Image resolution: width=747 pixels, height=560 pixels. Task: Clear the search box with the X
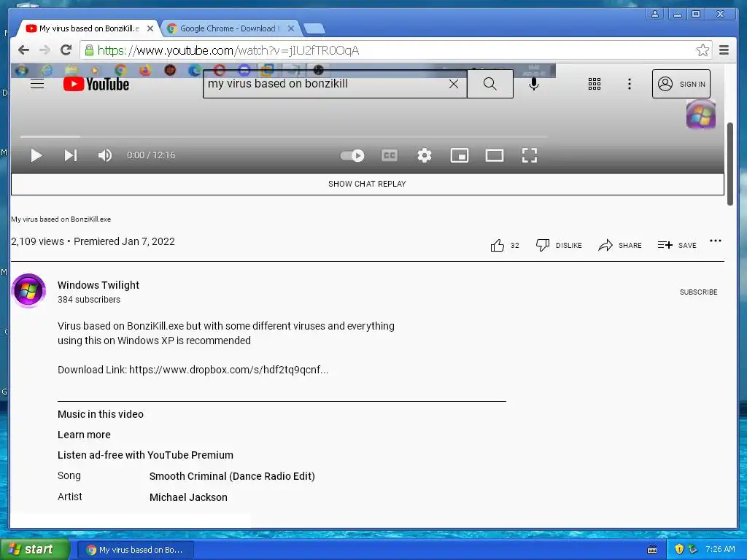pyautogui.click(x=454, y=84)
